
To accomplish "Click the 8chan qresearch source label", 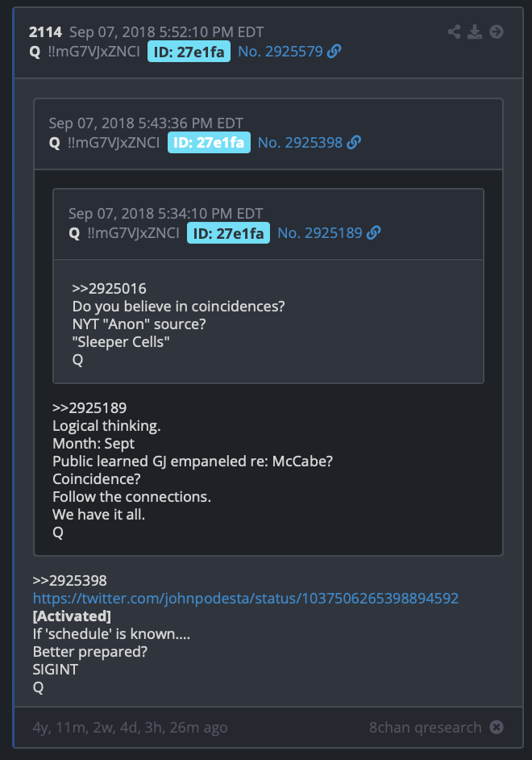I will 425,728.
